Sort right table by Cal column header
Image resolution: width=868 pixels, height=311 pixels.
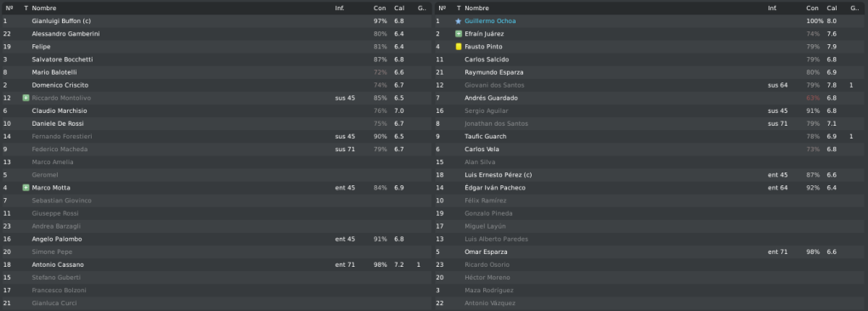(831, 8)
